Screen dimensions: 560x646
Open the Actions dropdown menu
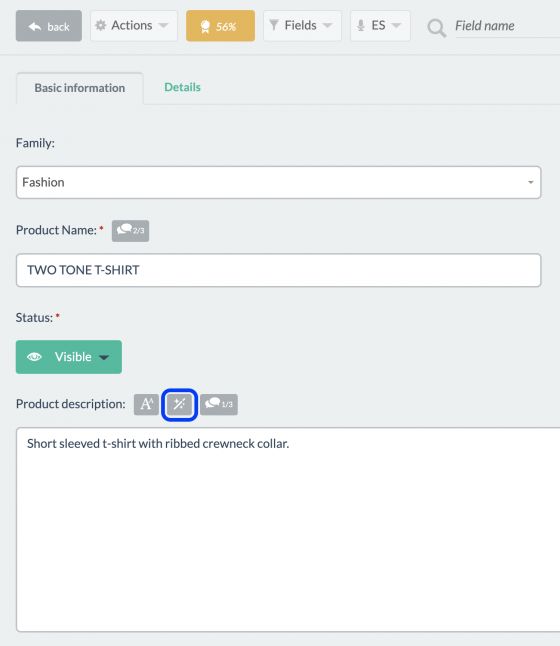point(134,26)
